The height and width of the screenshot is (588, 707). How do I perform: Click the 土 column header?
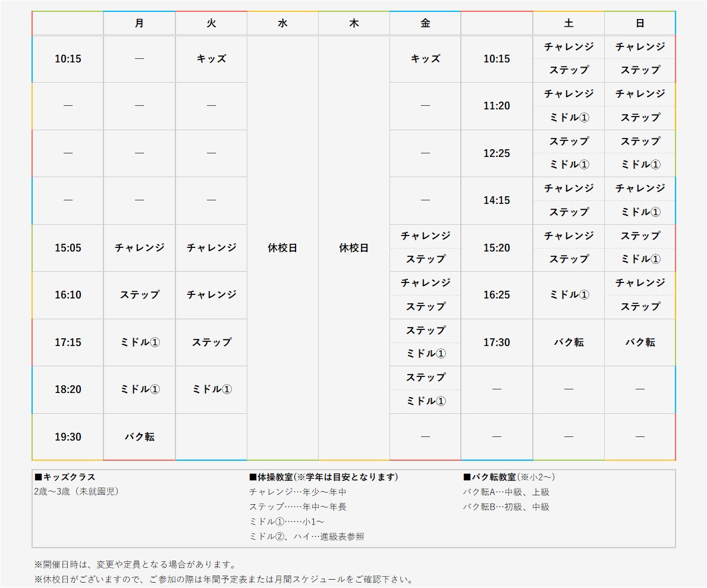coord(568,23)
